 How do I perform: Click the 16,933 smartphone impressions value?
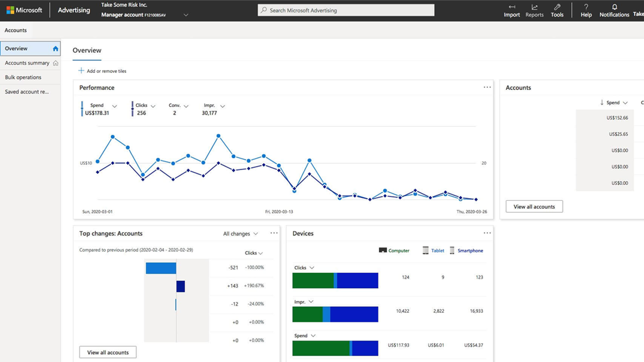475,311
